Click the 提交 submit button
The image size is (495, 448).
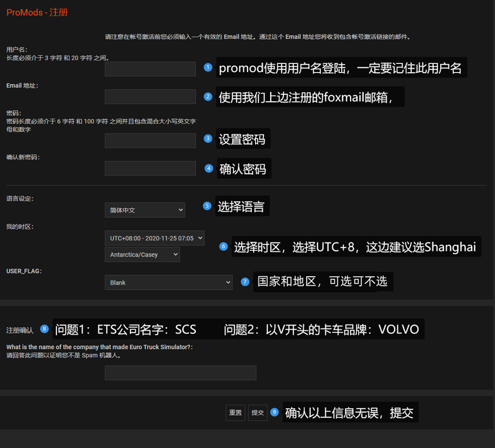tap(258, 413)
